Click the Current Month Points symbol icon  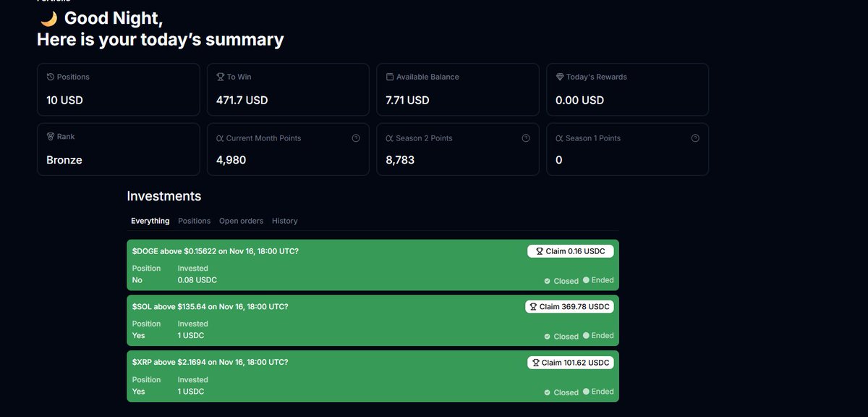(x=220, y=138)
